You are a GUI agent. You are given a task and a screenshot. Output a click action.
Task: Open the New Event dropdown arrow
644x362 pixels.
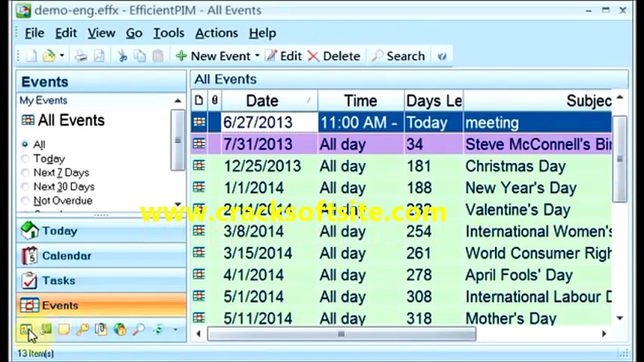(257, 56)
